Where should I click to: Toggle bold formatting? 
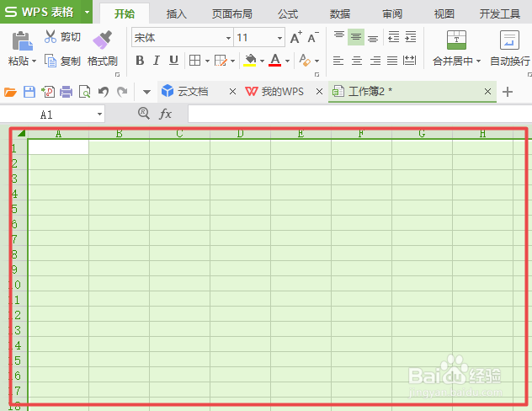[x=140, y=61]
